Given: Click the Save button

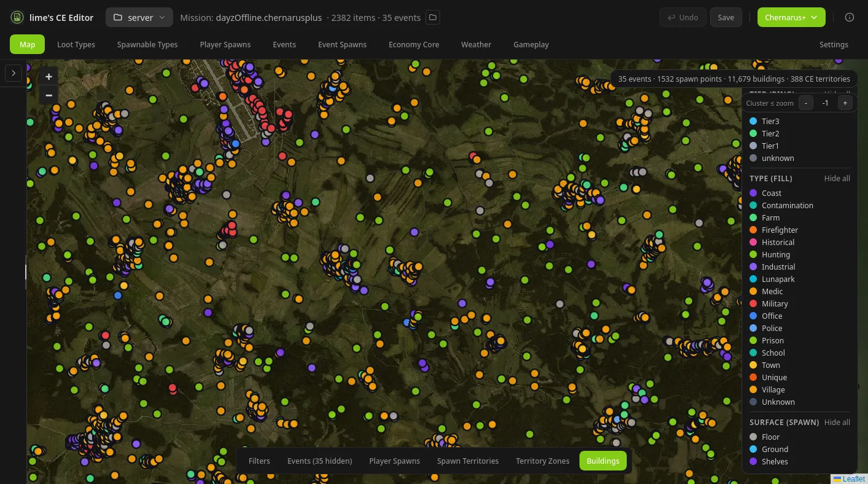Looking at the screenshot, I should pos(726,17).
